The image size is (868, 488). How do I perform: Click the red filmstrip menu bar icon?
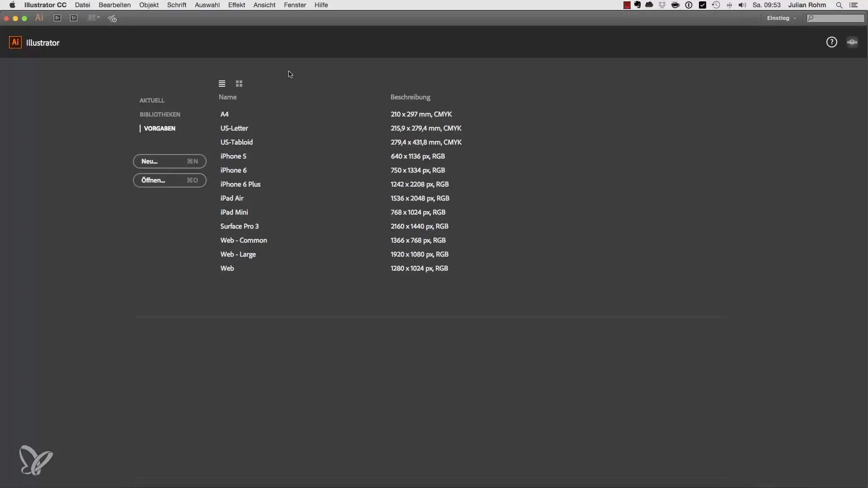click(627, 5)
